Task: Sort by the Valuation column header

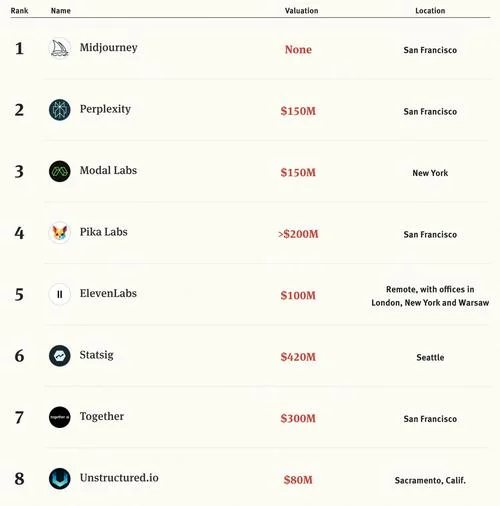Action: point(301,11)
